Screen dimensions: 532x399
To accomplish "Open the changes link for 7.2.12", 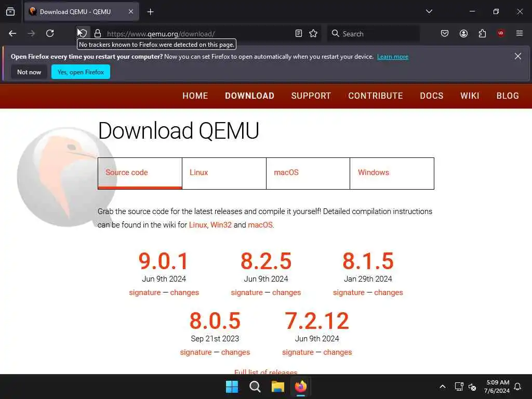I will click(338, 352).
